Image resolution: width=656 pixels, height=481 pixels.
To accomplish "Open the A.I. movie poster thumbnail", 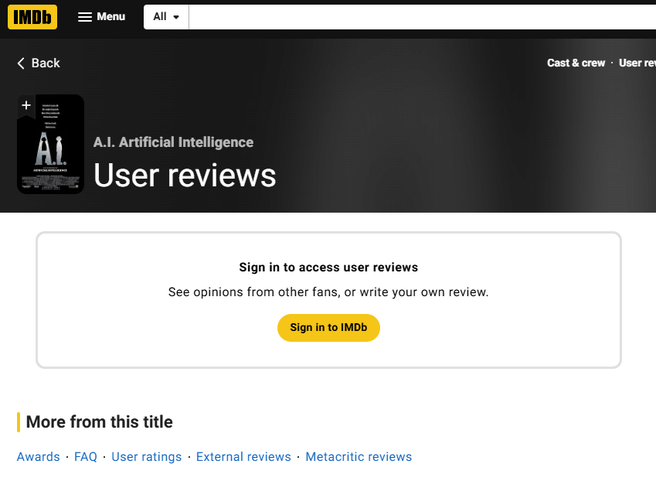I will click(x=50, y=144).
